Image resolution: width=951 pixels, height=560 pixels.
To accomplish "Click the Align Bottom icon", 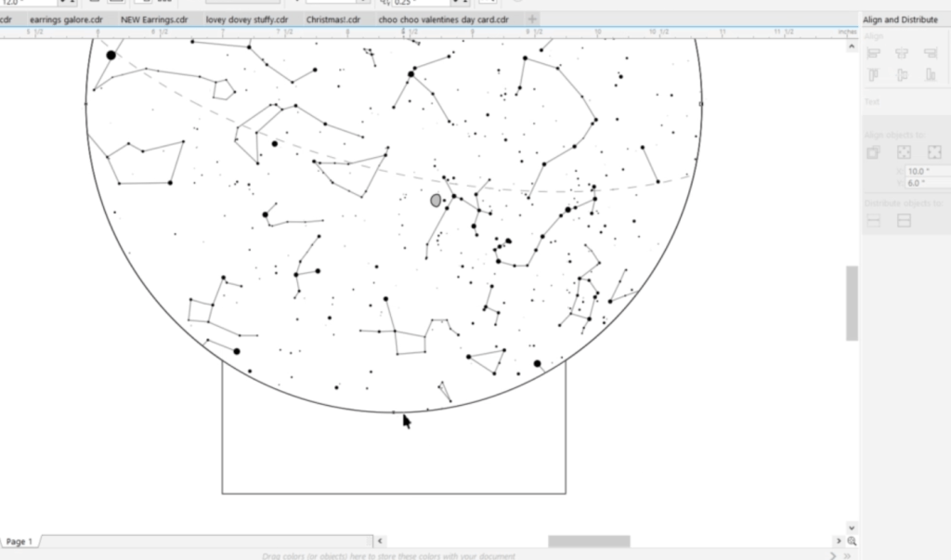I will click(x=930, y=75).
